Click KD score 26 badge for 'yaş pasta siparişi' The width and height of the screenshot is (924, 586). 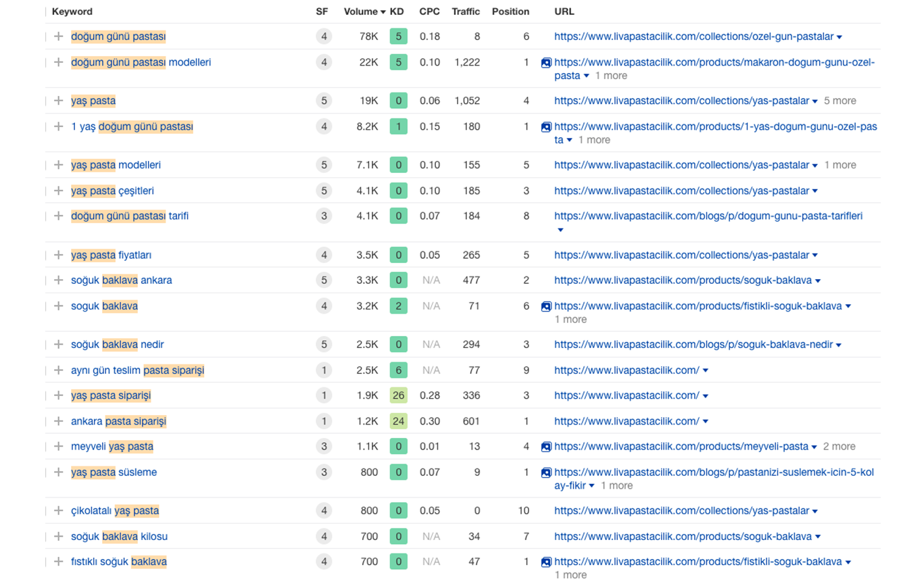[x=398, y=395]
